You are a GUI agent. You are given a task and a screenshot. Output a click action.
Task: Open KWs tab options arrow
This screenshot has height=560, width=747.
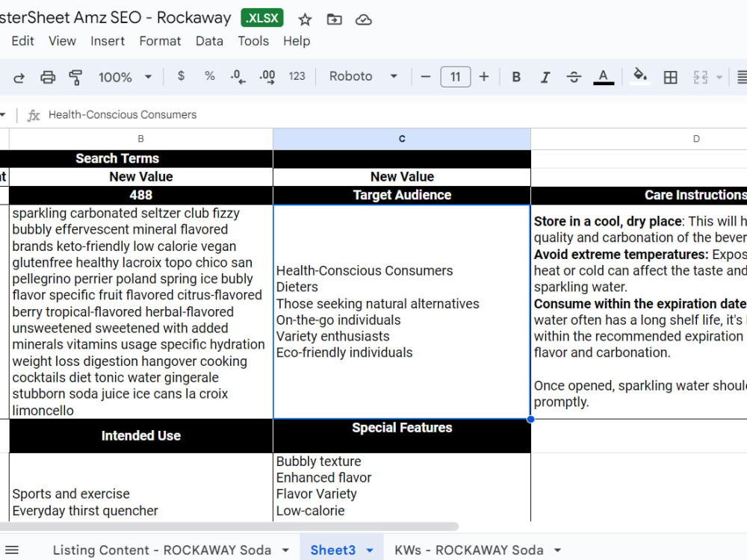click(557, 550)
